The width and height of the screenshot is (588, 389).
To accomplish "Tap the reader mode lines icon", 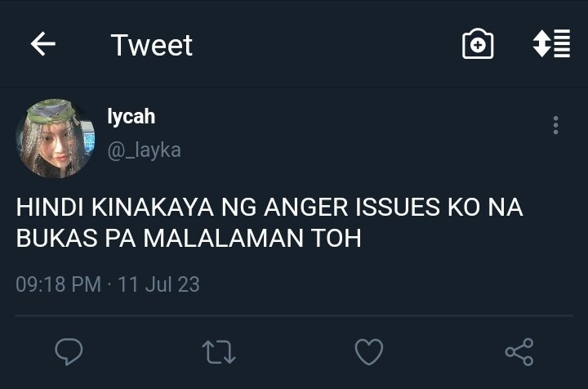I will [x=551, y=43].
